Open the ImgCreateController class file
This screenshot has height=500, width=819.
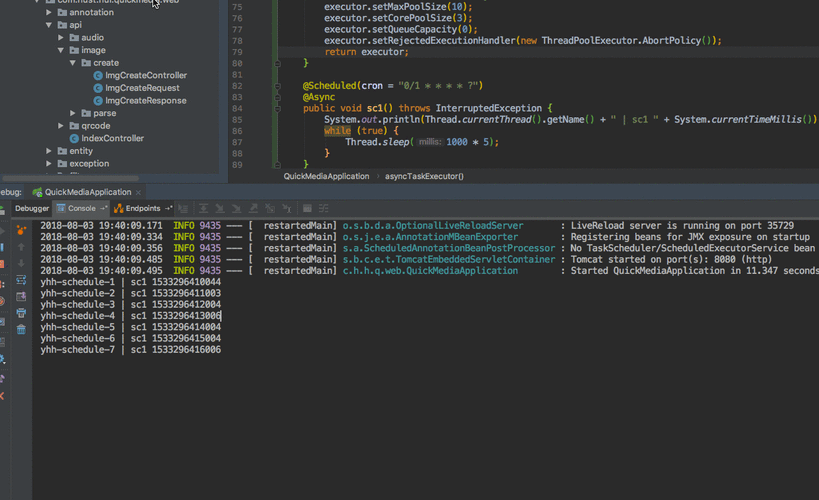[145, 75]
